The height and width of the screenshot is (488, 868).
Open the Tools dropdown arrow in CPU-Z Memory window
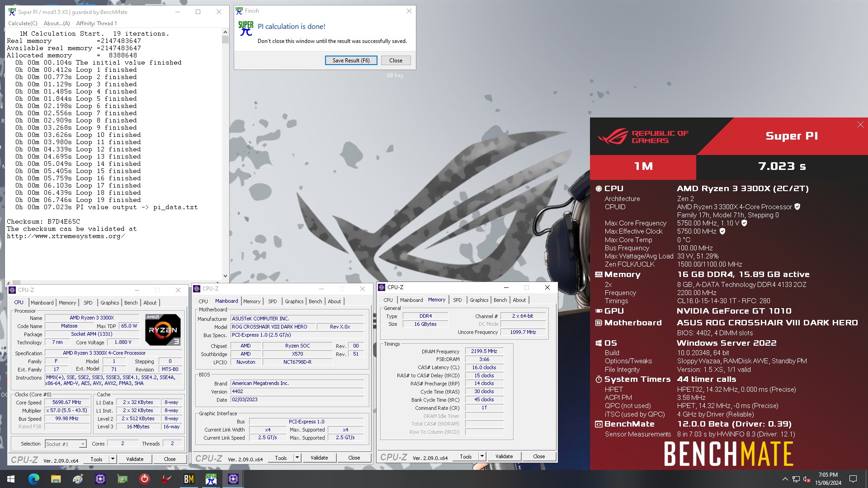tap(482, 456)
